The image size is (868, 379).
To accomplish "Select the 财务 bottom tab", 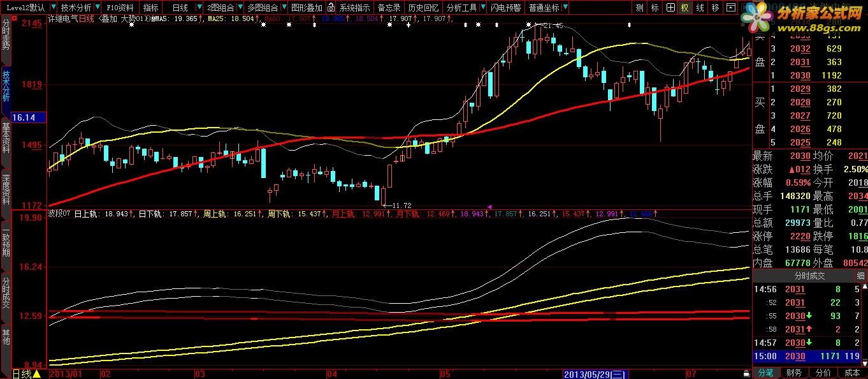I will 794,373.
